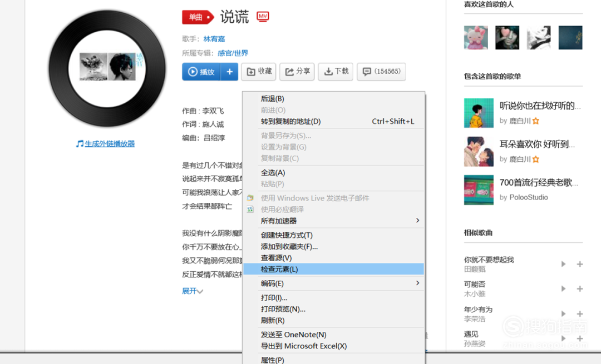Choose 全选(A) from context menu
601x364 pixels.
[x=333, y=173]
